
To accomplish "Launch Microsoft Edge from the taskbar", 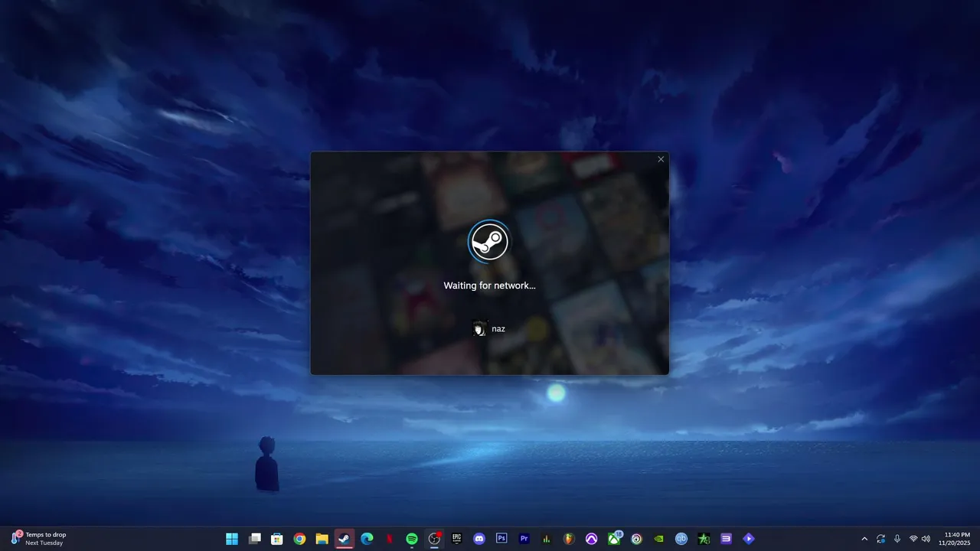I will click(367, 539).
